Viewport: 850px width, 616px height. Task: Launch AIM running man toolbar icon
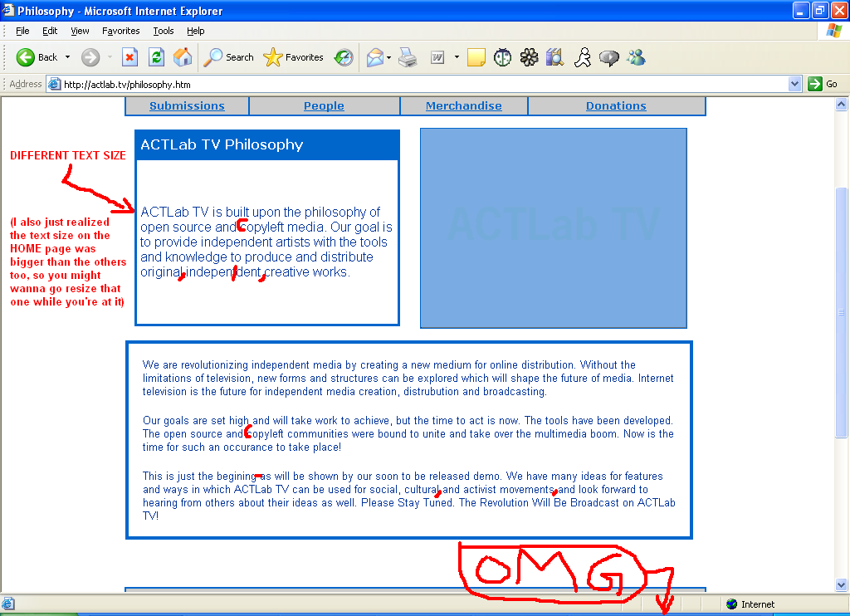tap(583, 57)
